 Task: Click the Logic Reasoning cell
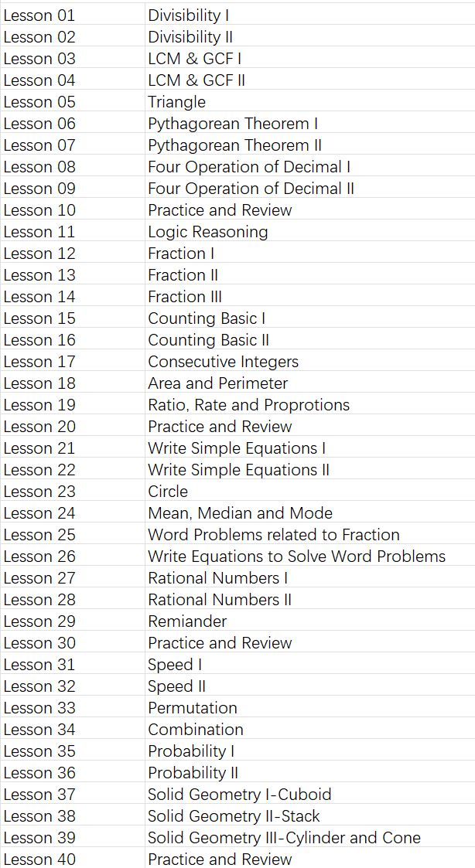309,231
